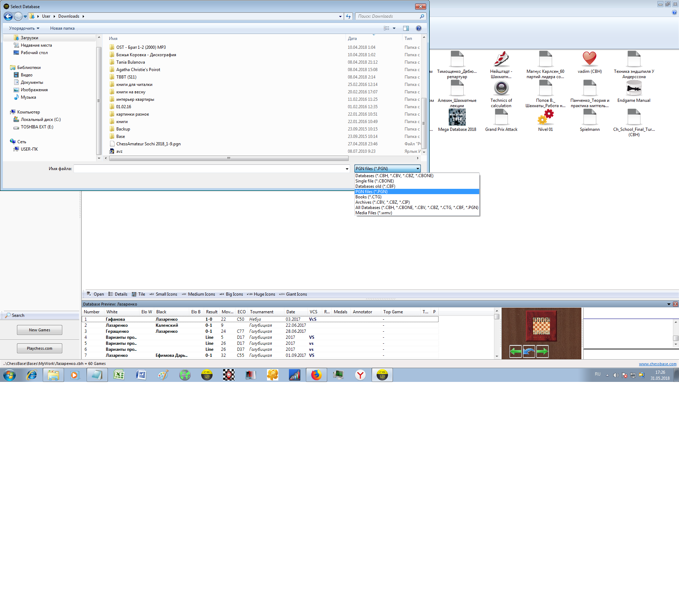
Task: Select Books (*.CTG) filter option
Action: (417, 197)
